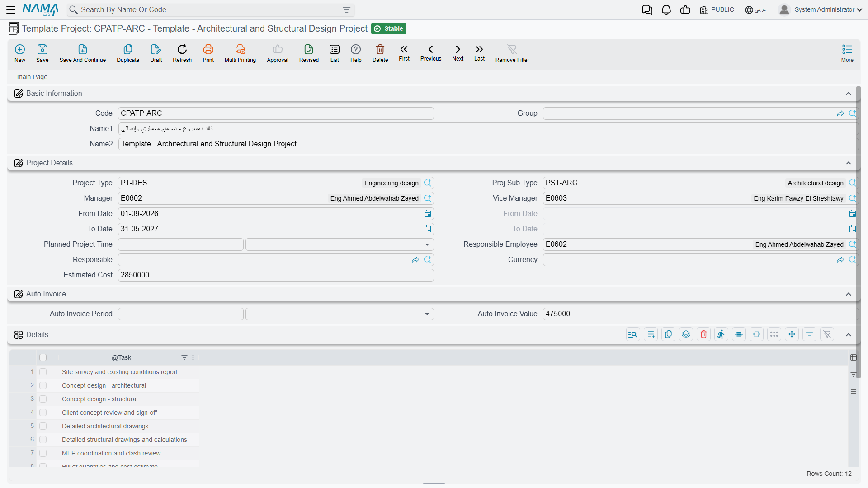Open search filter options in search bar
This screenshot has width=868, height=488.
click(347, 10)
